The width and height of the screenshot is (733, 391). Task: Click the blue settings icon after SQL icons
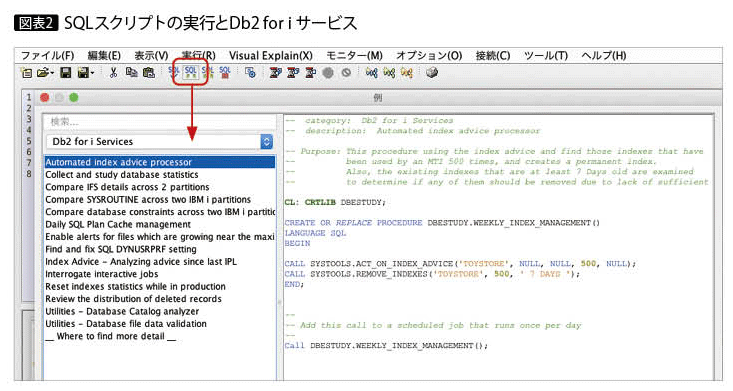tap(251, 73)
